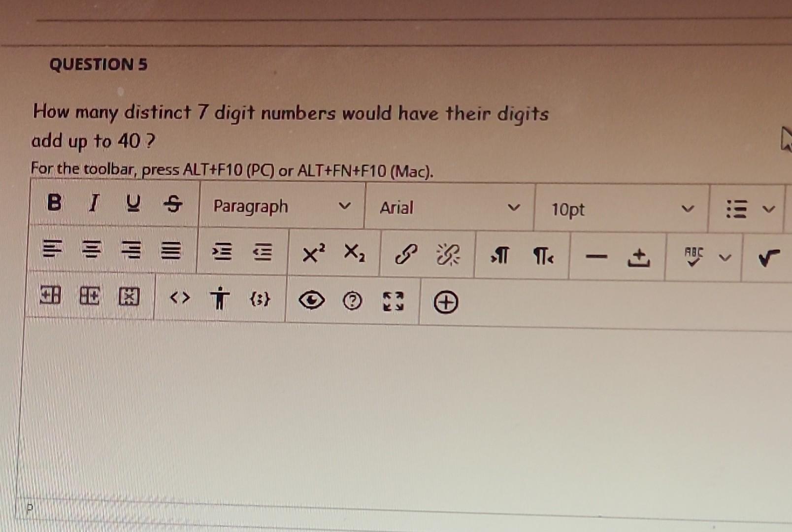Toggle bold formatting
This screenshot has width=792, height=532.
54,203
